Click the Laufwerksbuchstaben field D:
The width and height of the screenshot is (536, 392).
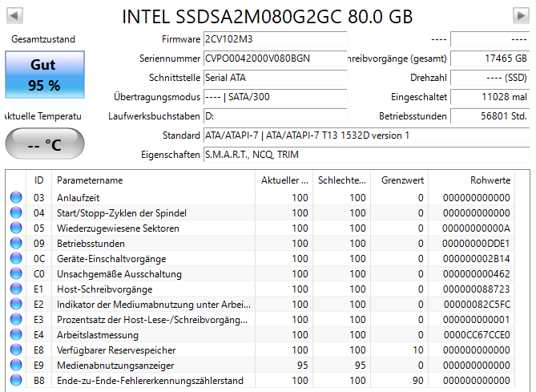[x=275, y=116]
